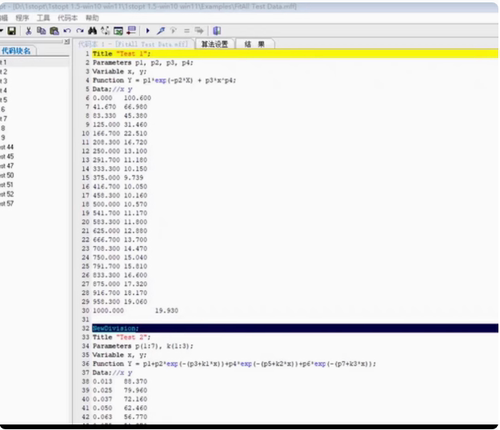Open Find with the binoculars icon

click(x=92, y=31)
